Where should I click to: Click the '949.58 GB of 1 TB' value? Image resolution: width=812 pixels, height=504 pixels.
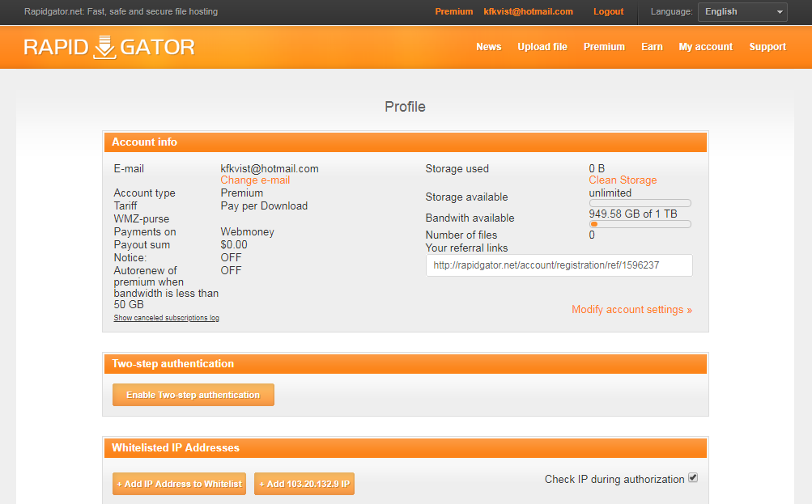click(633, 214)
